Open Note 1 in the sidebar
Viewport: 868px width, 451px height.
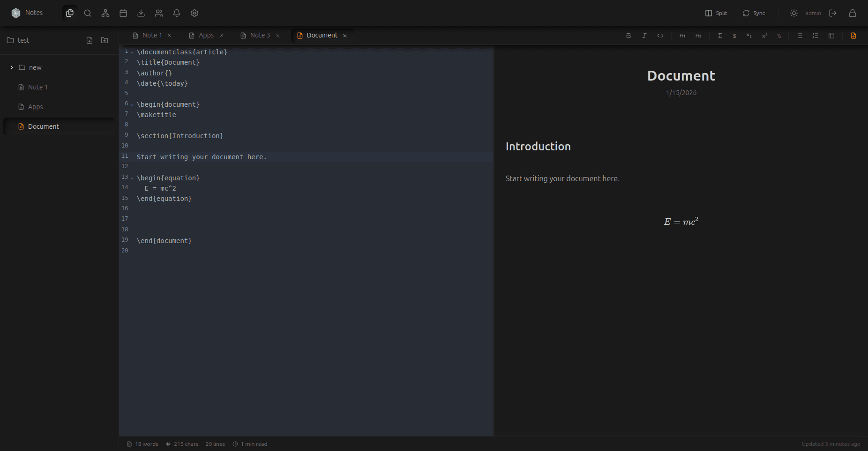37,87
